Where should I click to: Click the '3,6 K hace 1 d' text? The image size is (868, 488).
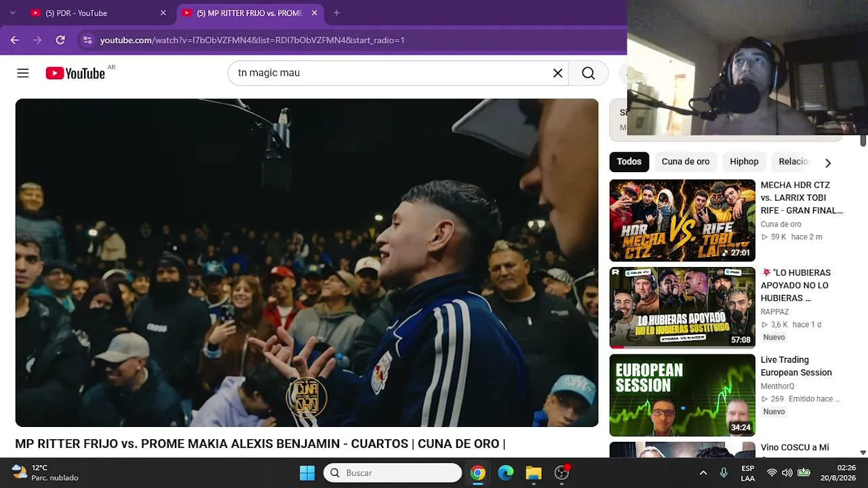click(x=791, y=325)
